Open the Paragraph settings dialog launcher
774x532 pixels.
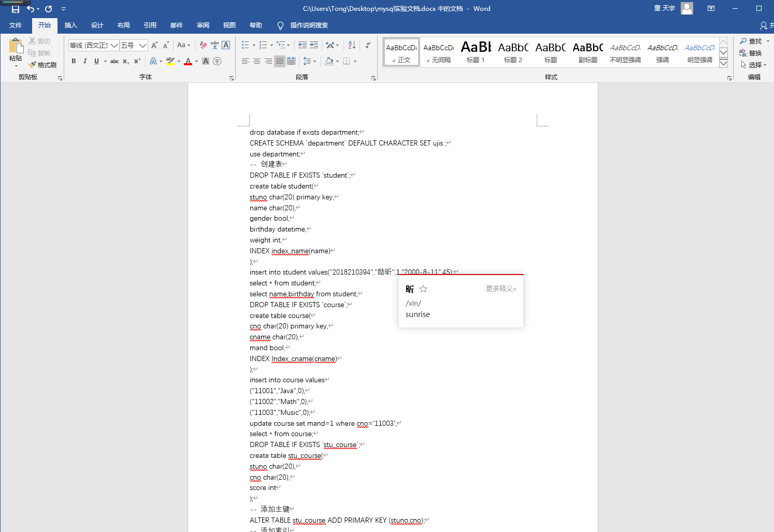tap(374, 78)
